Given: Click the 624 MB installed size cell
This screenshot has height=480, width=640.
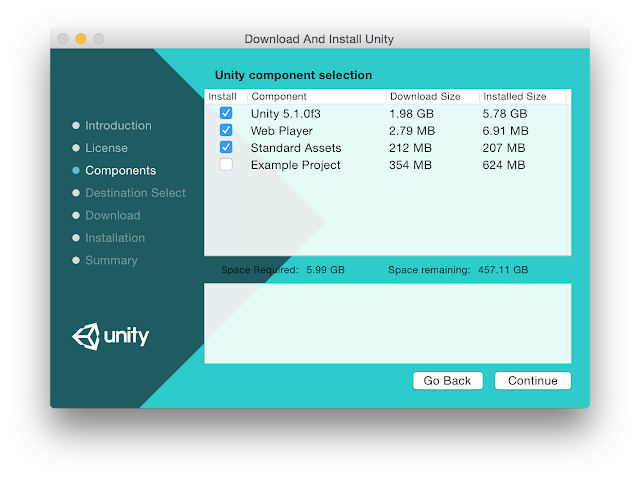Looking at the screenshot, I should 504,165.
